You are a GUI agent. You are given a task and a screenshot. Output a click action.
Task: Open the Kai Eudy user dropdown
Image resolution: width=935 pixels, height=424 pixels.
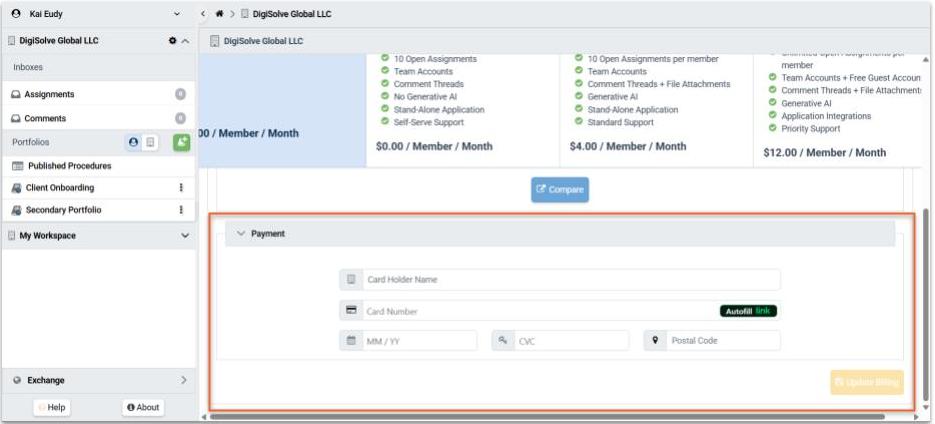pyautogui.click(x=177, y=13)
